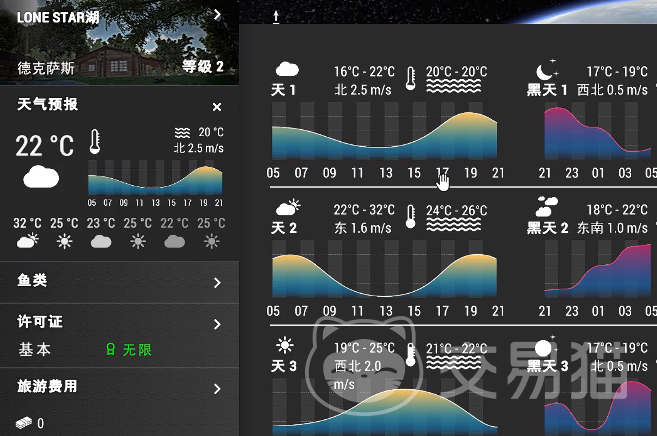The image size is (657, 436).
Task: Click the 天 2 daytime temperature graph
Action: click(384, 269)
